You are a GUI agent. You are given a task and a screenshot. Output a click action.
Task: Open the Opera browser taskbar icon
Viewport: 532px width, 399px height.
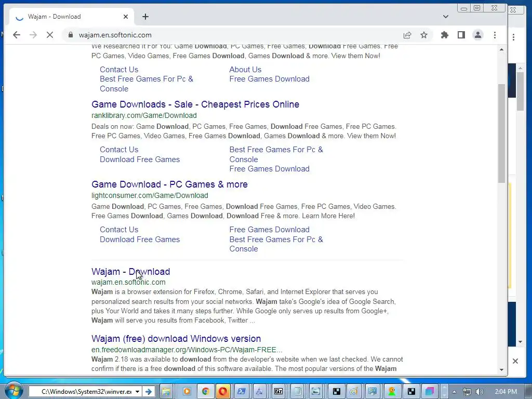tap(223, 392)
